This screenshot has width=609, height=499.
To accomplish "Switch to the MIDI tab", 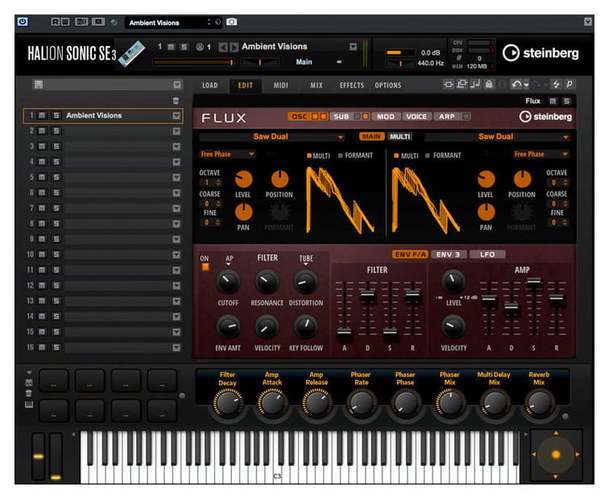I will pos(280,85).
